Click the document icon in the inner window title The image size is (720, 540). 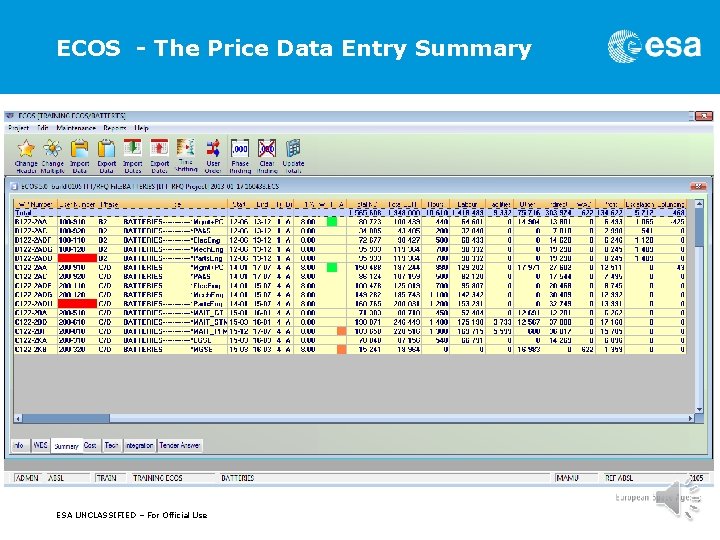(x=14, y=186)
